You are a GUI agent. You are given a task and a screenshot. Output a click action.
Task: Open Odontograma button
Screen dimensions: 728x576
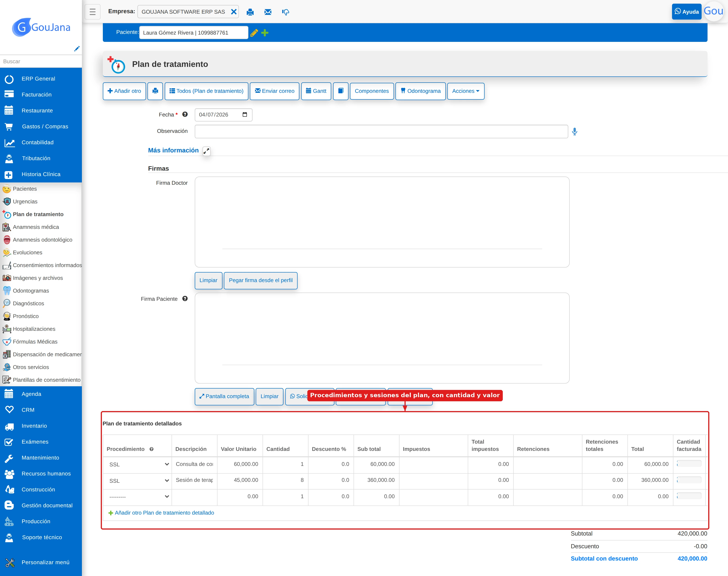[420, 91]
